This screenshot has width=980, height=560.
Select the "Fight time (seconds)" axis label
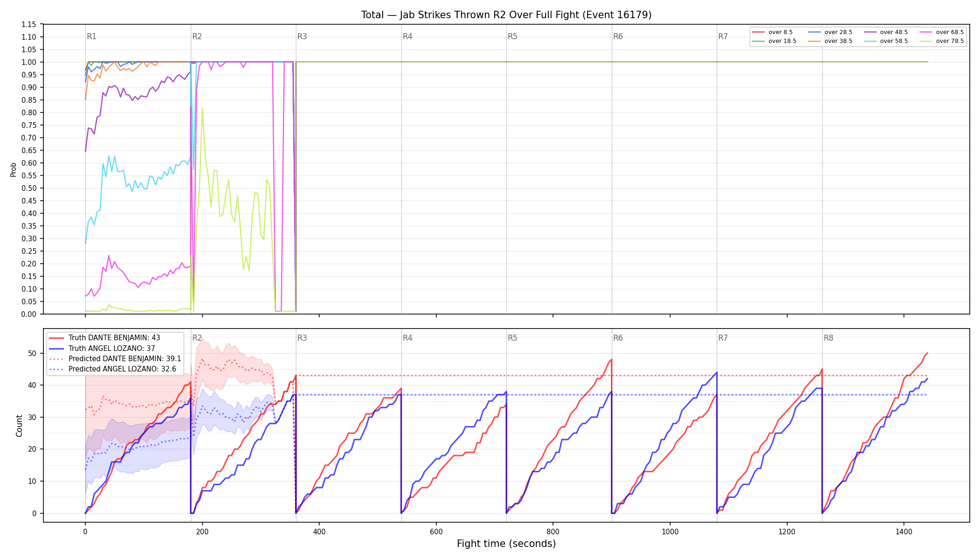click(x=506, y=544)
